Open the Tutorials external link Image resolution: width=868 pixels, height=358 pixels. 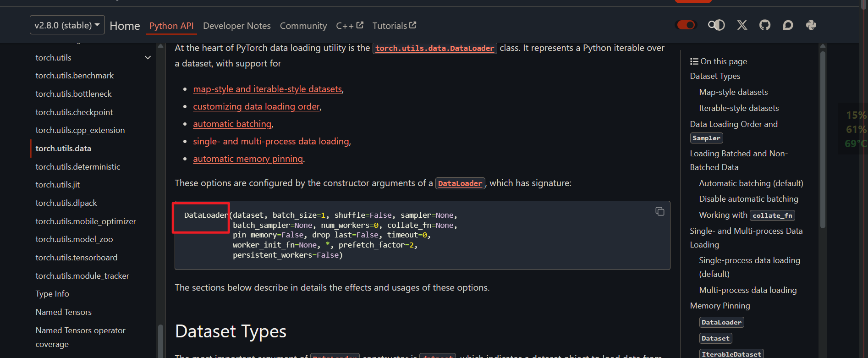pos(394,26)
